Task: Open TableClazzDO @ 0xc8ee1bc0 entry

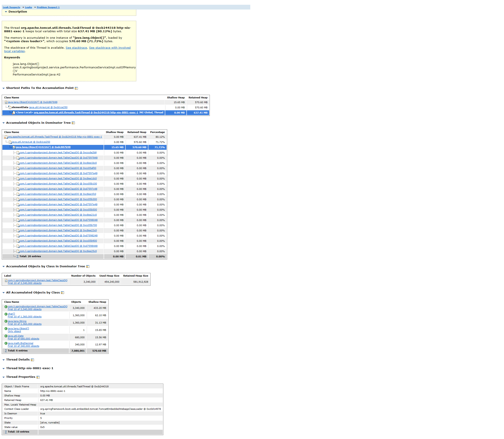Action: click(x=58, y=163)
